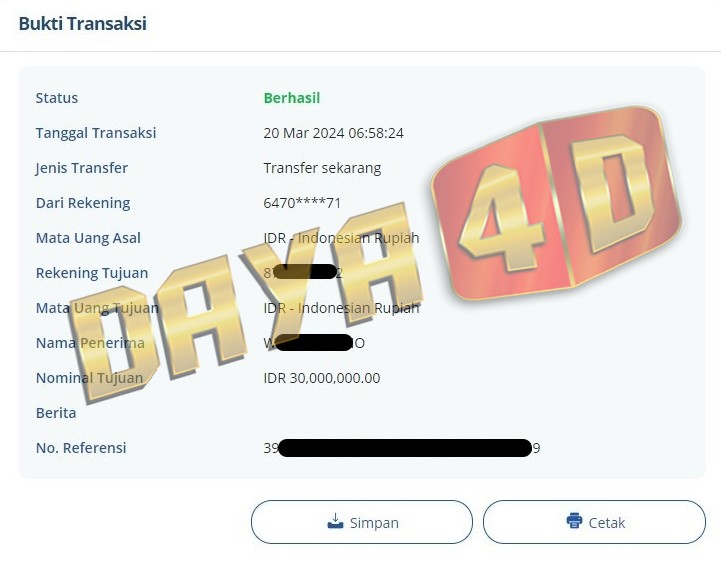Viewport: 721px width, 564px height.
Task: Click the Simpan download icon
Action: pyautogui.click(x=335, y=521)
